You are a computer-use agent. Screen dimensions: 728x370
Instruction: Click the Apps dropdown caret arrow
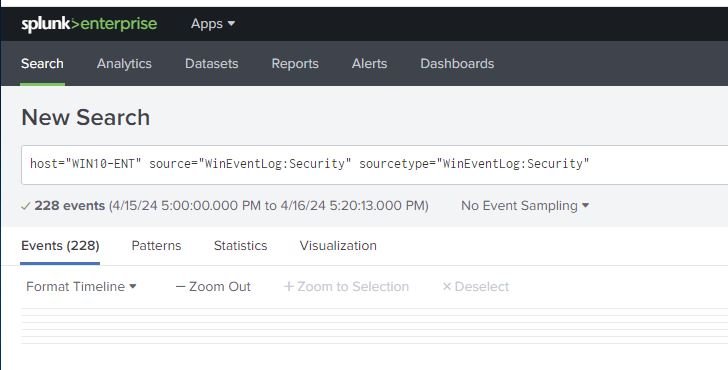coord(231,23)
